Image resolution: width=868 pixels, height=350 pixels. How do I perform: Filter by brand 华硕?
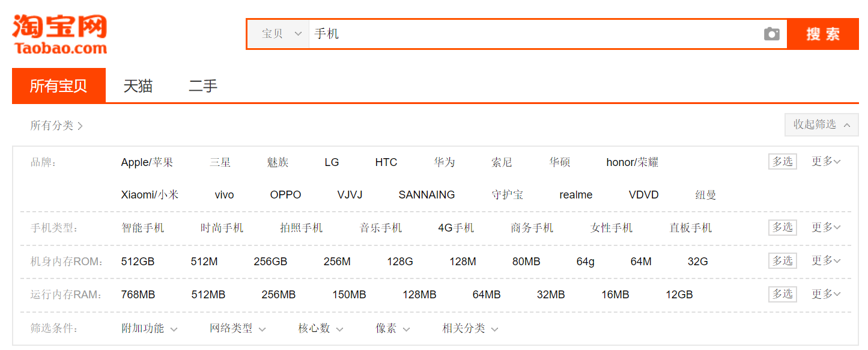coord(559,162)
